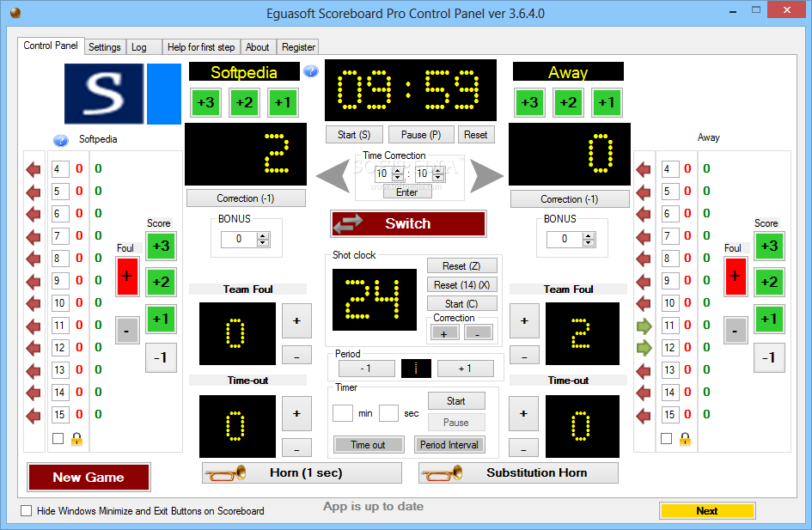Click the Time out timer button
This screenshot has width=812, height=530.
[x=369, y=445]
